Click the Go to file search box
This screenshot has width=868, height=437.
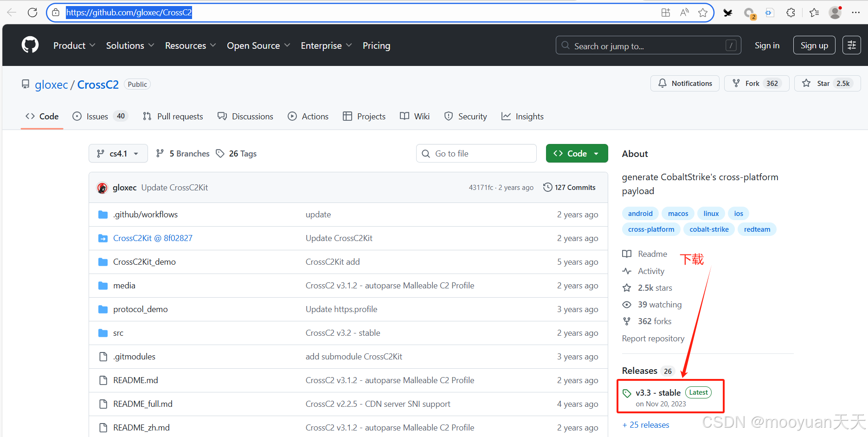[x=476, y=153]
